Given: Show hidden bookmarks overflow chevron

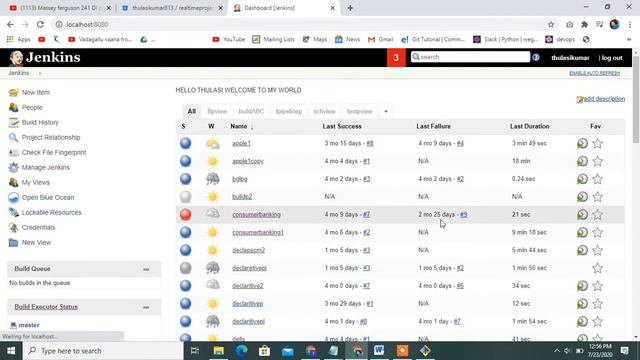Looking at the screenshot, I should [x=629, y=40].
